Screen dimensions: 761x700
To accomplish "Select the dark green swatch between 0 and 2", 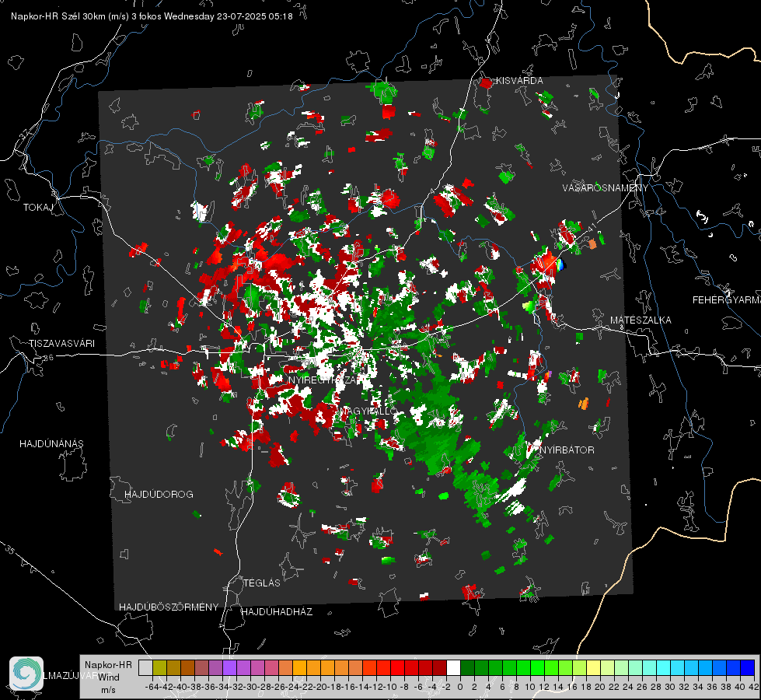I will click(x=467, y=668).
